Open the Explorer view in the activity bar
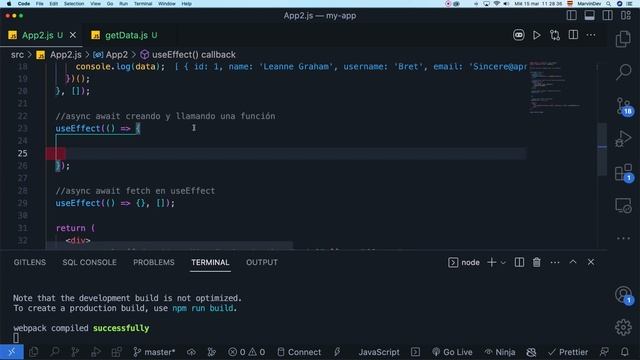Screen dimensions: 640x360 pos(623,39)
